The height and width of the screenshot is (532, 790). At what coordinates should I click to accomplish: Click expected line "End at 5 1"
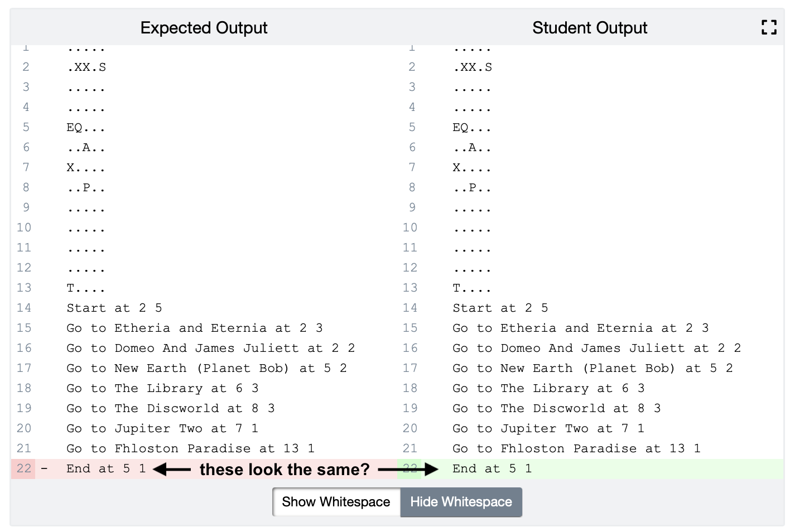coord(106,468)
